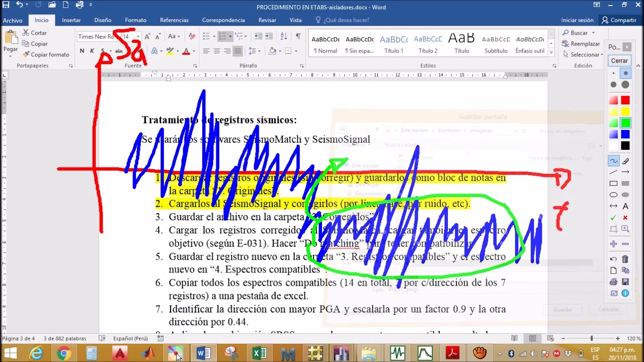The image size is (644, 362).
Task: Toggle strikethrough (abc) formatting
Action: coord(119,51)
